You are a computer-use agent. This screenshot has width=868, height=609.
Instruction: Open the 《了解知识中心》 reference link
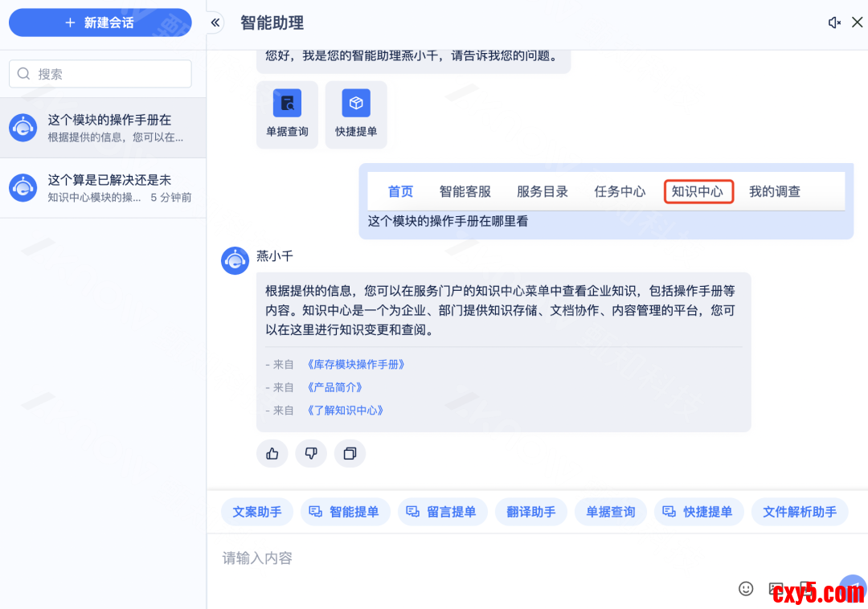[x=345, y=411]
